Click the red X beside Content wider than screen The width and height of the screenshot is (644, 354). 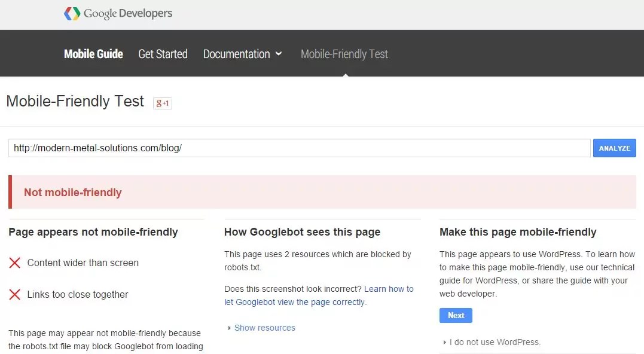[x=15, y=263]
